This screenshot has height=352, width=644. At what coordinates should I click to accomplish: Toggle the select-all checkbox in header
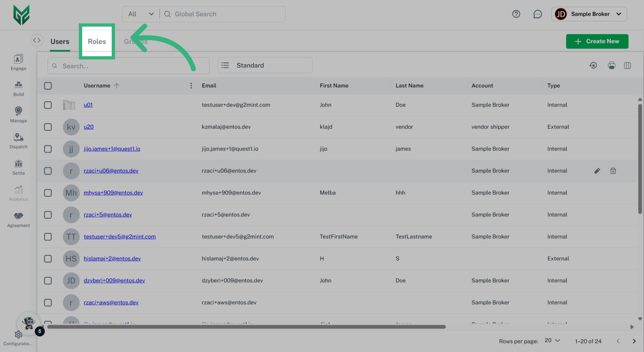pyautogui.click(x=48, y=86)
